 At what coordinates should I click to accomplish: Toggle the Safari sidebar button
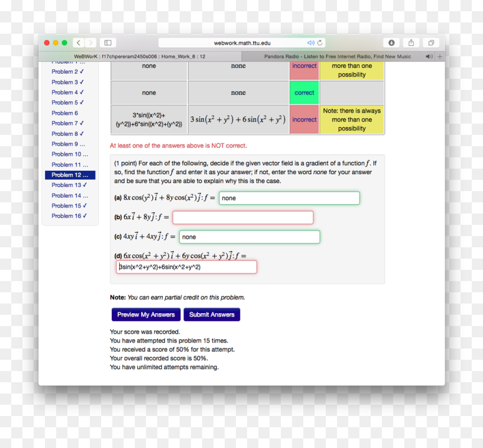coord(108,43)
